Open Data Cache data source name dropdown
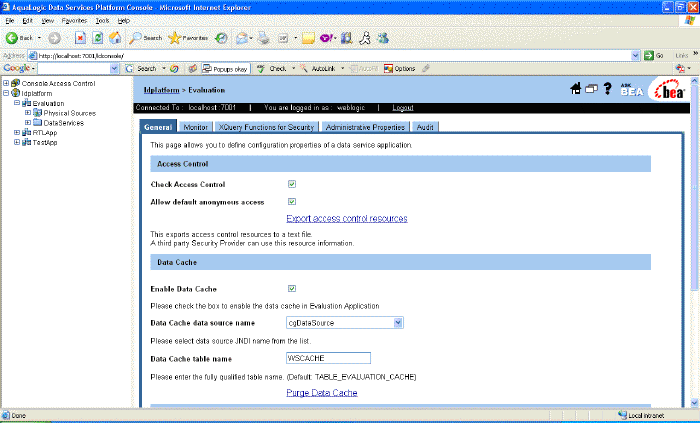This screenshot has width=700, height=423. point(398,323)
